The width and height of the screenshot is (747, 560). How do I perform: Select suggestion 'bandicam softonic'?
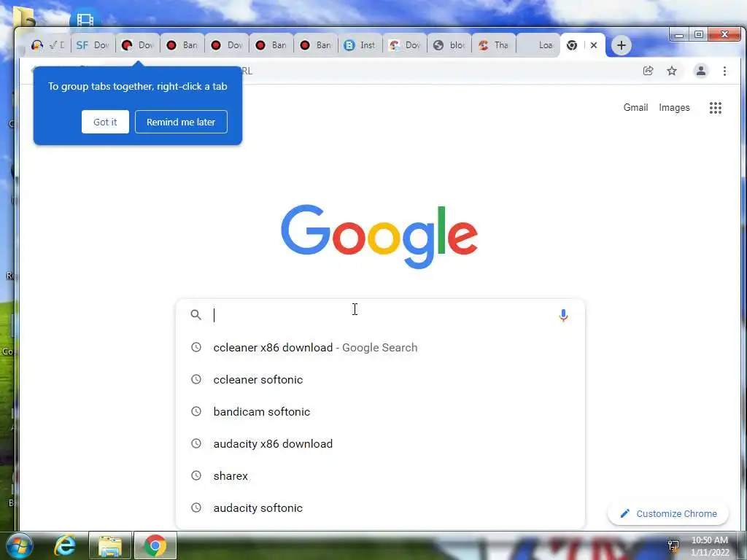380,411
